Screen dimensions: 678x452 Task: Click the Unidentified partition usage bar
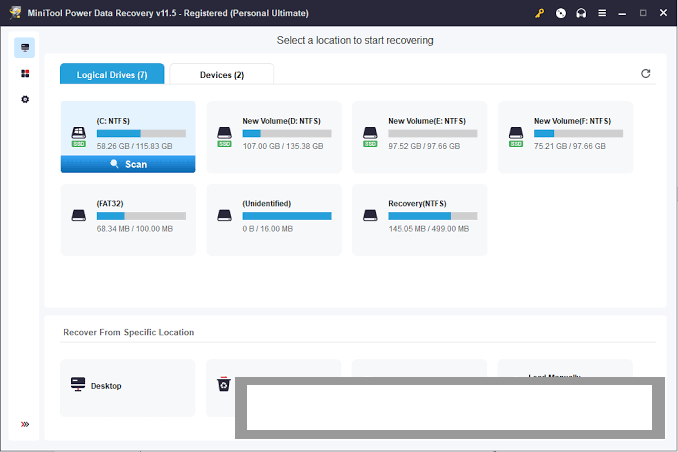tap(287, 216)
